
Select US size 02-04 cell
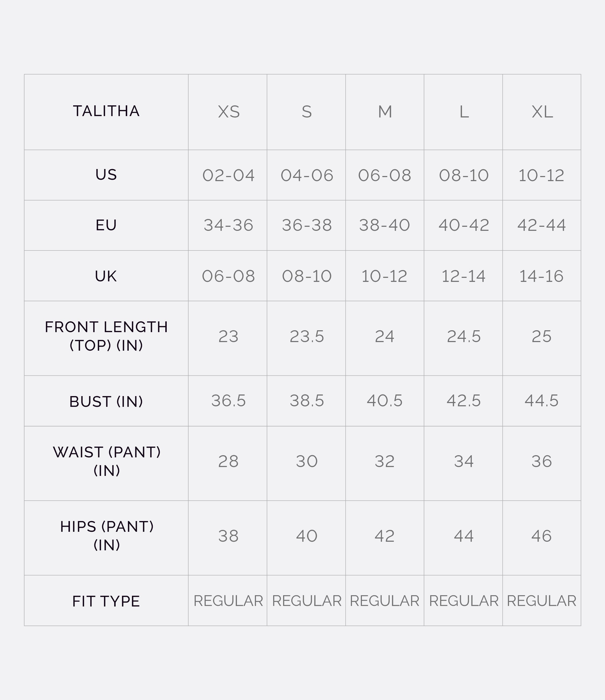tap(229, 175)
